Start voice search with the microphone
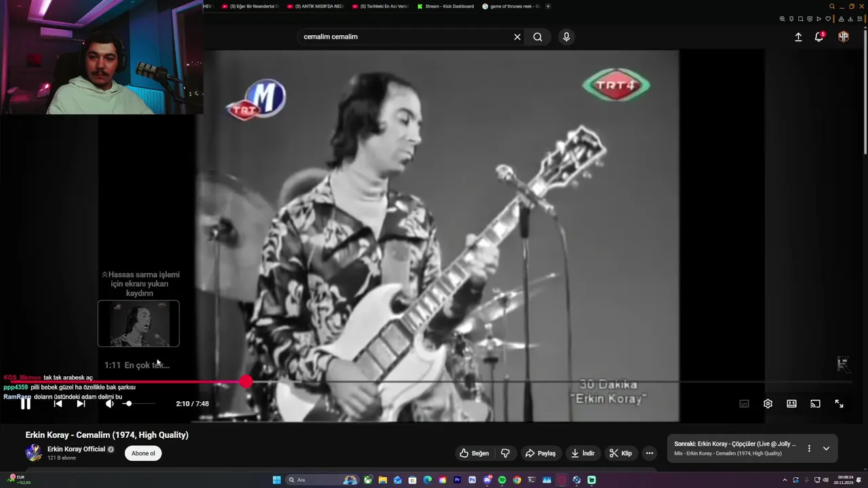 click(566, 37)
